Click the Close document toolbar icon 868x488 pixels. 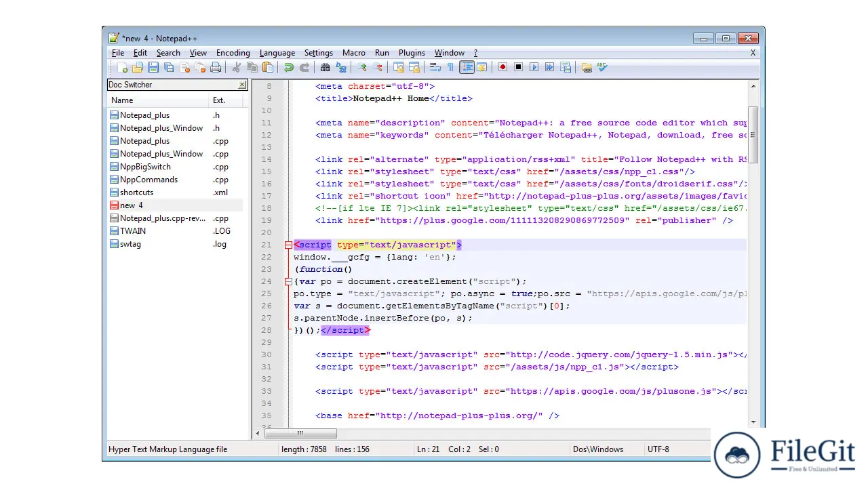pos(184,67)
